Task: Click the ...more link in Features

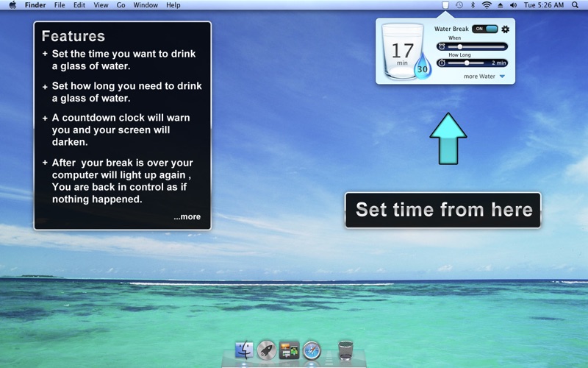Action: (187, 217)
